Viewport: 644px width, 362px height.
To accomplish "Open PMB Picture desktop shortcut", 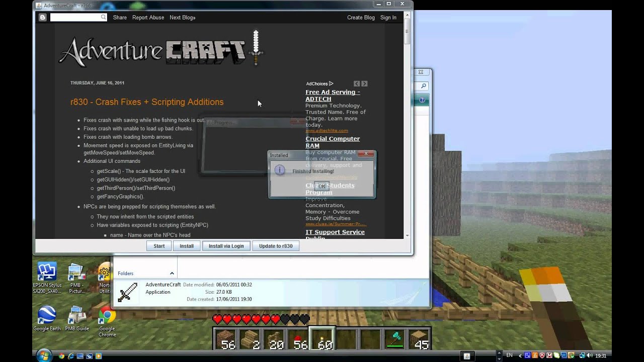I will (x=77, y=278).
